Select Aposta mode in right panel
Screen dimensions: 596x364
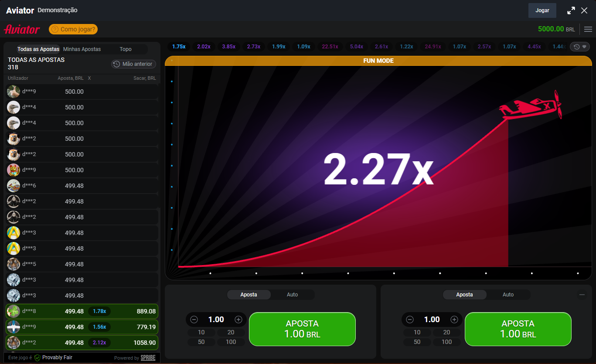(x=464, y=295)
